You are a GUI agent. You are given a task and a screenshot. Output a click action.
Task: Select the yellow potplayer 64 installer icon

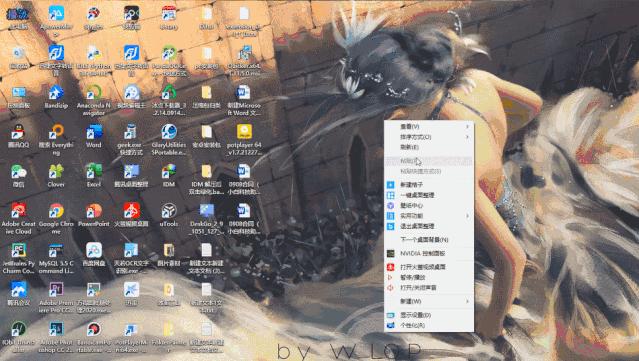[244, 140]
